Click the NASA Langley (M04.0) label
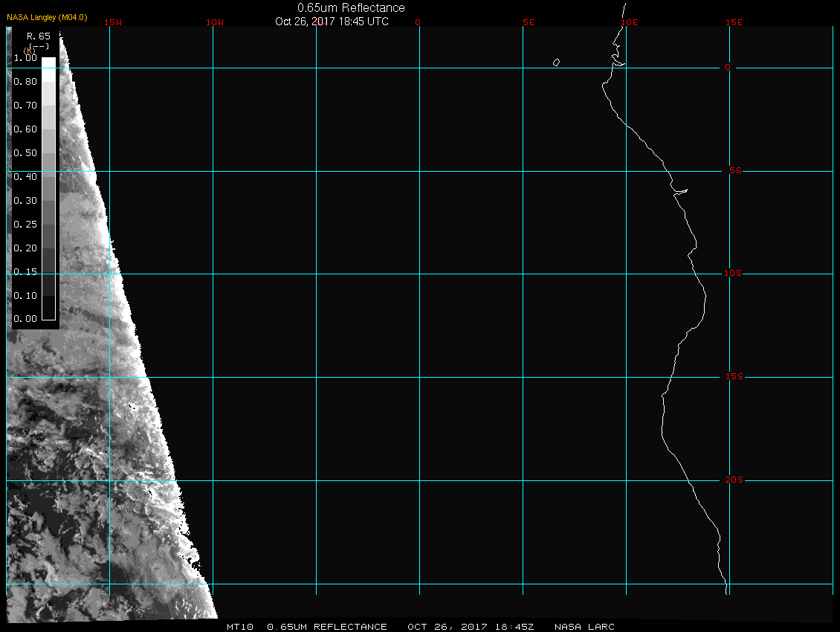The height and width of the screenshot is (632, 840). [x=47, y=18]
